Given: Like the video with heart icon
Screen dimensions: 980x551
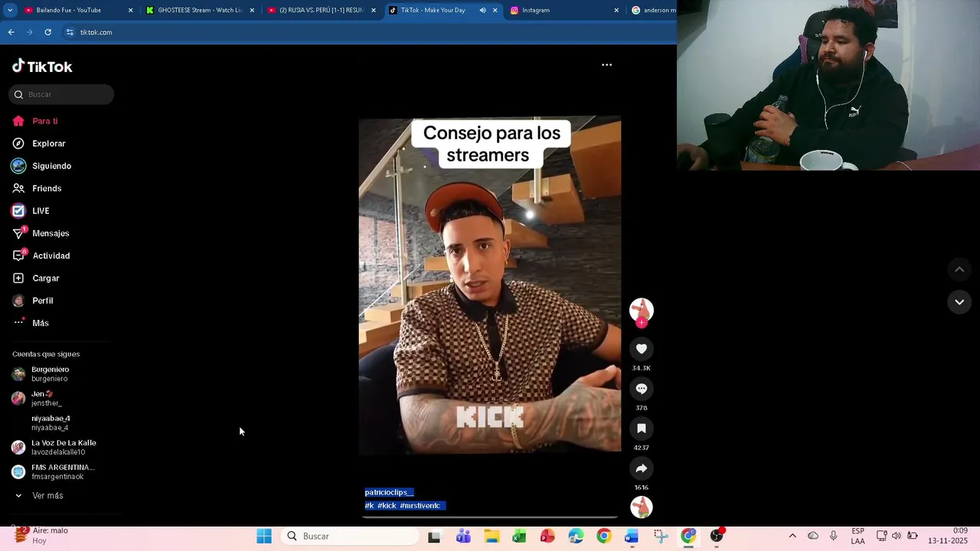Looking at the screenshot, I should (642, 349).
